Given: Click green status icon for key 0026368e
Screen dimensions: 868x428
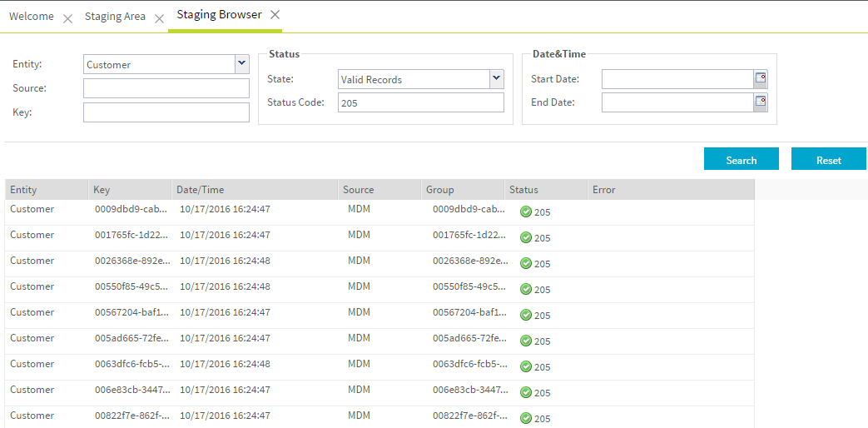Looking at the screenshot, I should coord(526,263).
